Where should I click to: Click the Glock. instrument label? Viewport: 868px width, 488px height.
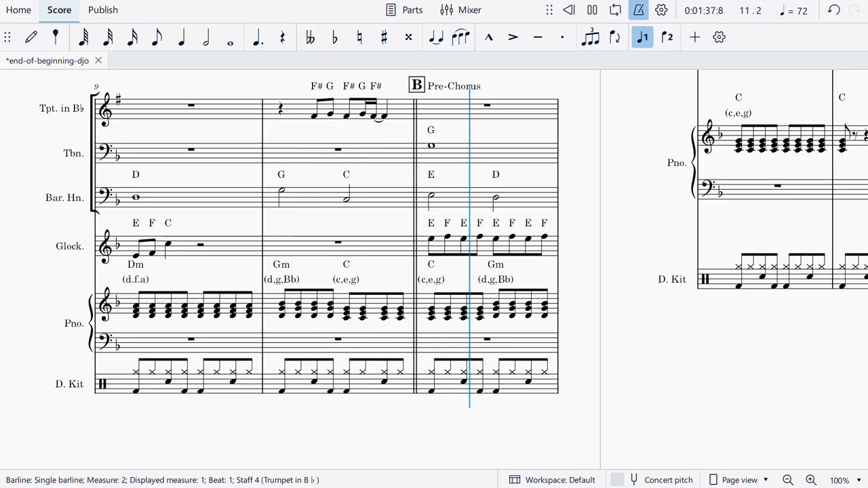pos(70,246)
